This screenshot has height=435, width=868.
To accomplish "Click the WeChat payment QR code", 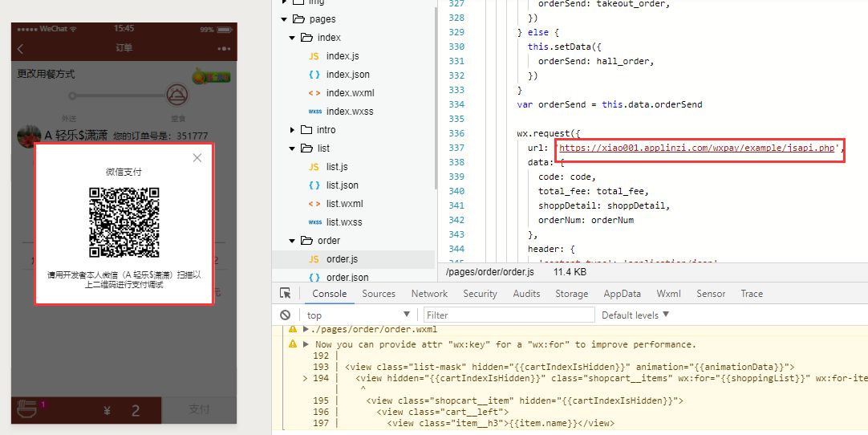I will click(x=124, y=222).
